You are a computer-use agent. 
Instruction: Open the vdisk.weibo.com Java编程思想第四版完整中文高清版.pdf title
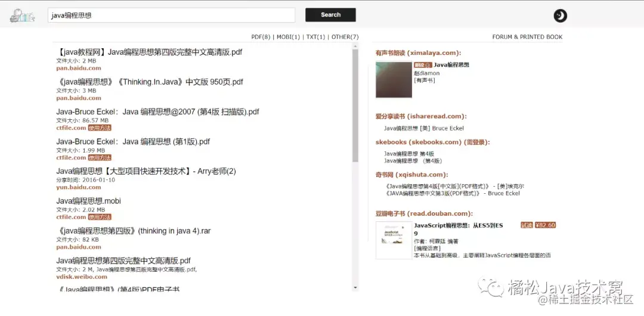coord(123,261)
